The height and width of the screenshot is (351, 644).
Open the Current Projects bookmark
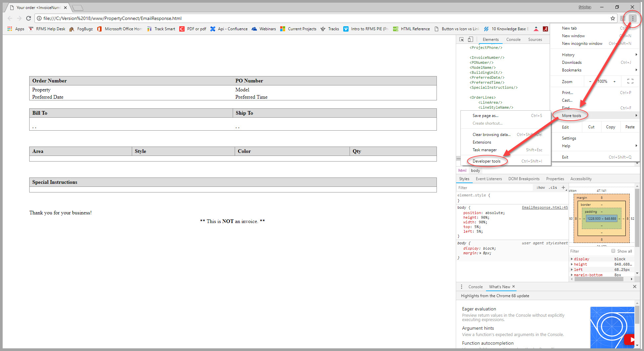click(298, 29)
